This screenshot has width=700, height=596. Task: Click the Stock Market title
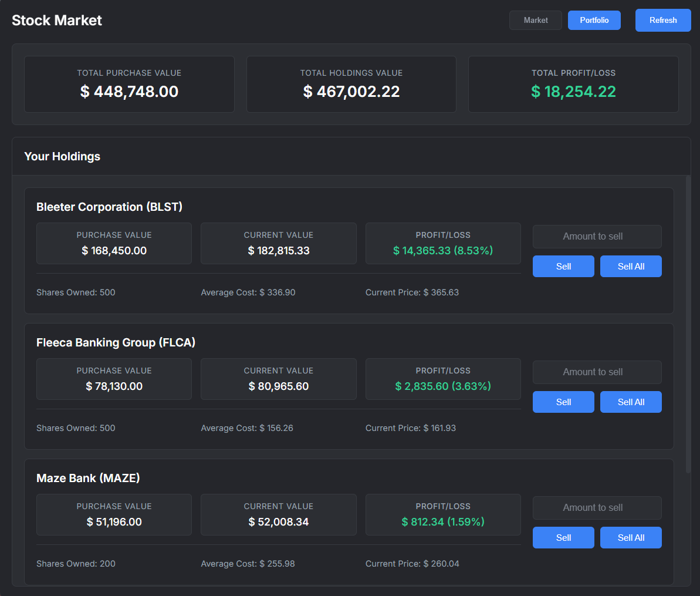(57, 20)
